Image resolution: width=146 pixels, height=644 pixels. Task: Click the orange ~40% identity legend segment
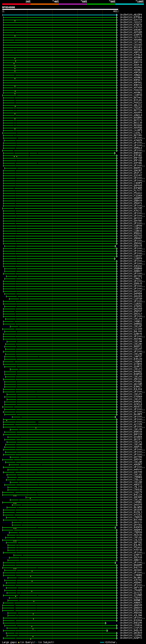(x=45, y=4)
